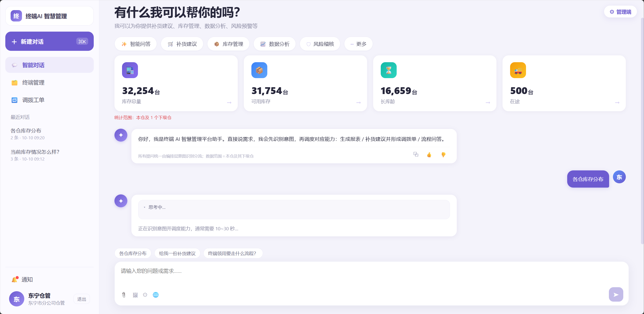Click the globe web search icon

[156, 295]
